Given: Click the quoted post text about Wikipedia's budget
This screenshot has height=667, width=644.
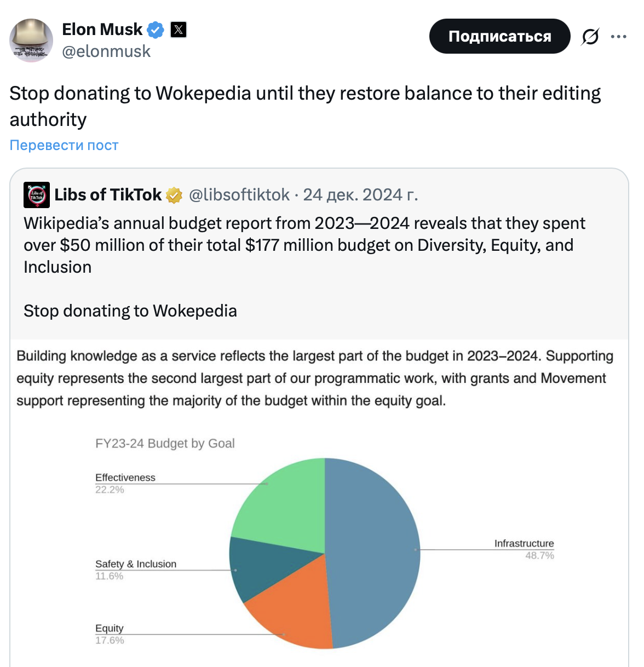Looking at the screenshot, I should 304,245.
